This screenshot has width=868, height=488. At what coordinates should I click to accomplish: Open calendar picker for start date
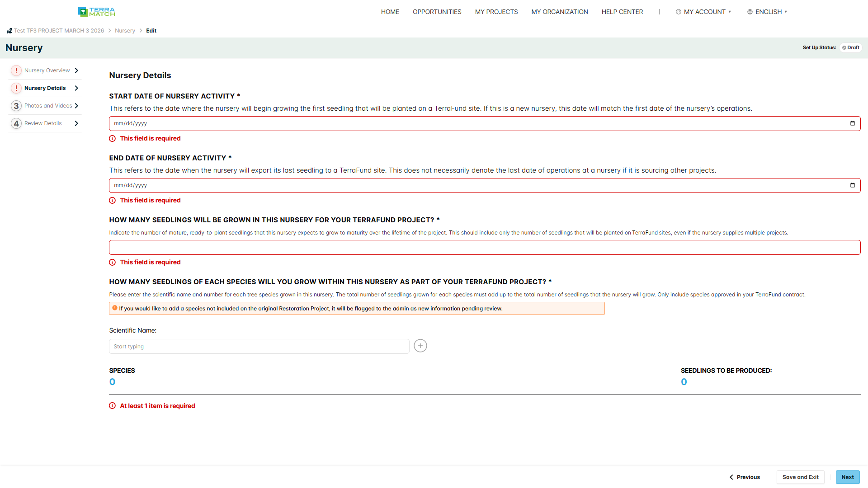pos(853,123)
